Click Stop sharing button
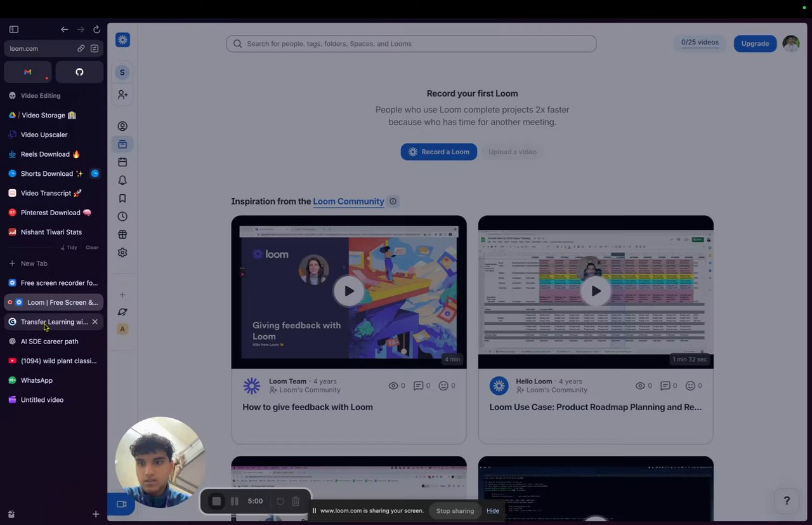This screenshot has width=812, height=525. pos(455,511)
